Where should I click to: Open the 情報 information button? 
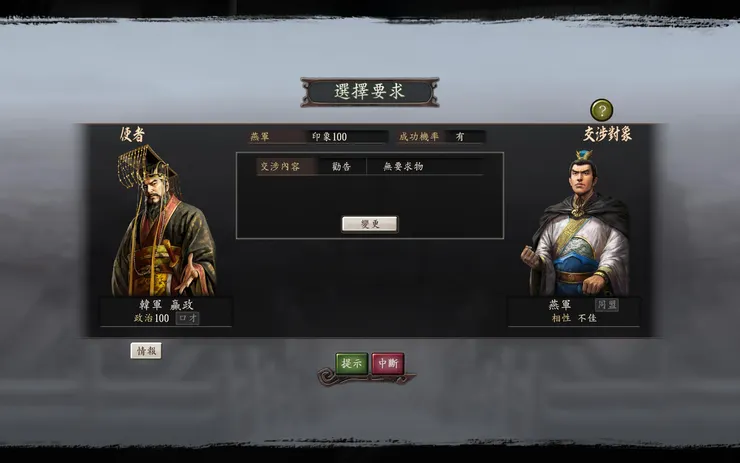(x=146, y=351)
